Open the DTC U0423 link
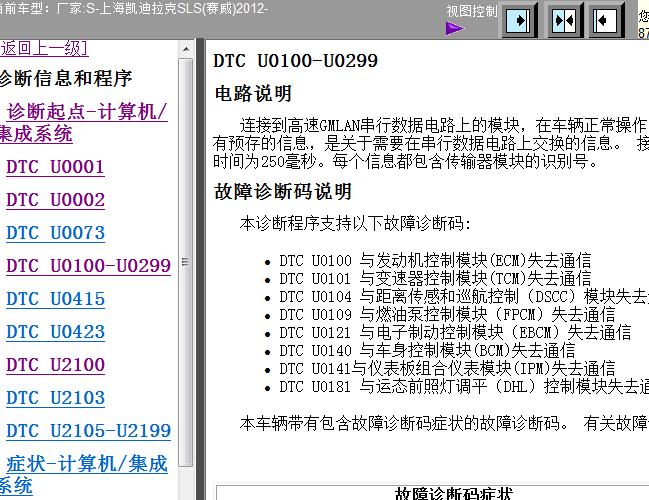 click(x=55, y=332)
